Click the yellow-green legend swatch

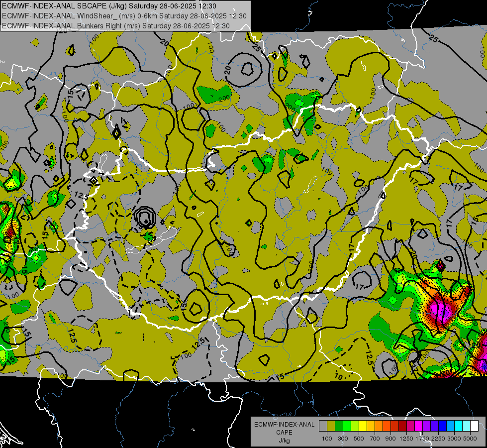[355, 426]
